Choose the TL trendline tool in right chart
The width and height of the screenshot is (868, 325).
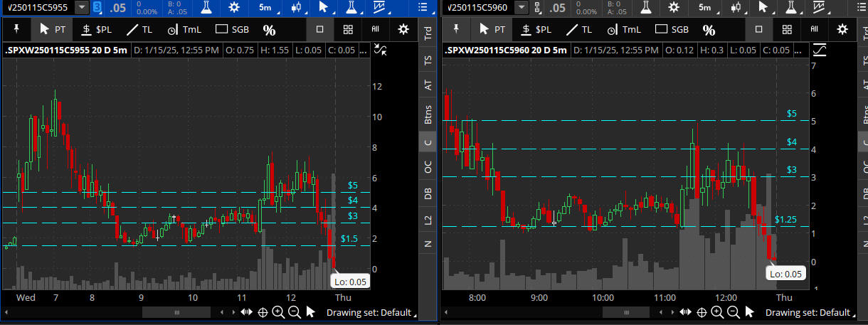click(577, 30)
